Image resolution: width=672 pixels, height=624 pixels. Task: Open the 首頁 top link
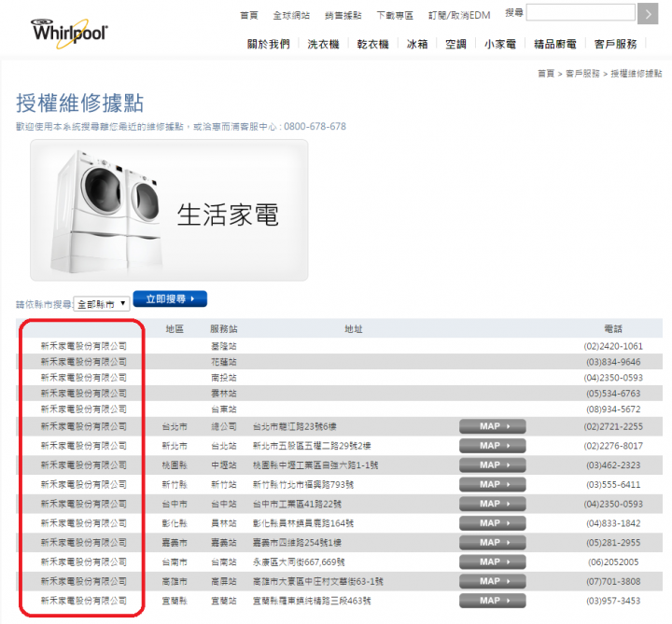pyautogui.click(x=249, y=16)
